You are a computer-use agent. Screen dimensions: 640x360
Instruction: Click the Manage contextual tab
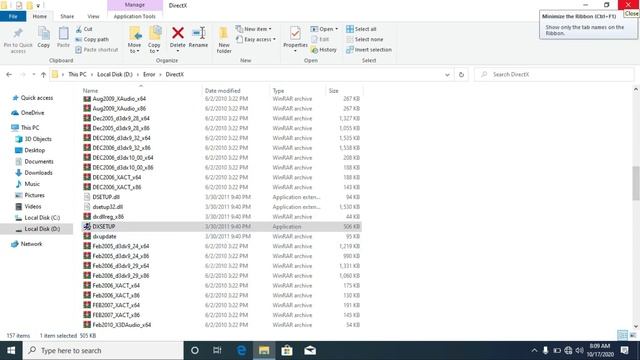pos(135,5)
